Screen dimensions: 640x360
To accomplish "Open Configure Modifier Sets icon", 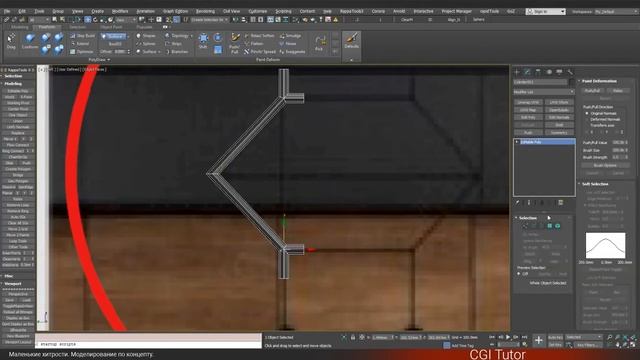I will click(561, 202).
